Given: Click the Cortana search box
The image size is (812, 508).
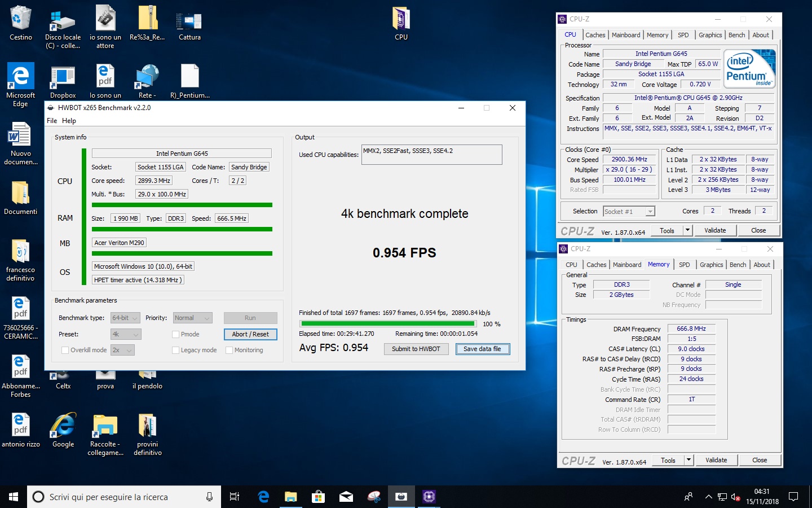Looking at the screenshot, I should [123, 497].
